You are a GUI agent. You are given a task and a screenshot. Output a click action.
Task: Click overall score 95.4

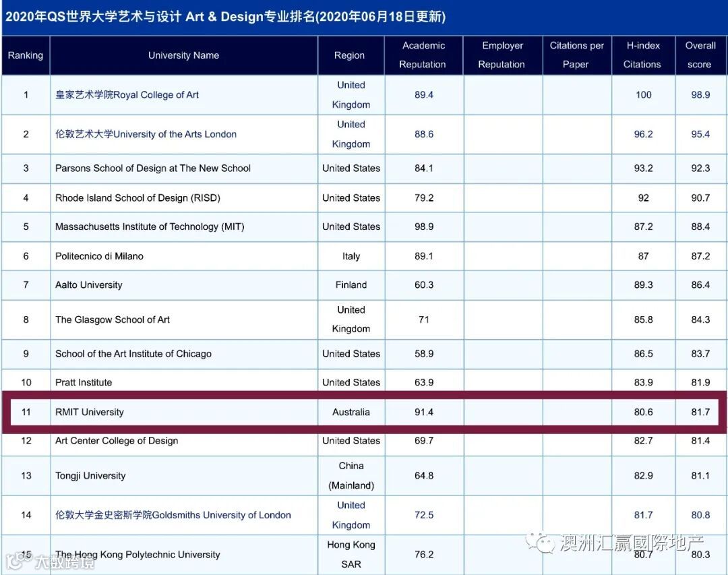(x=700, y=134)
